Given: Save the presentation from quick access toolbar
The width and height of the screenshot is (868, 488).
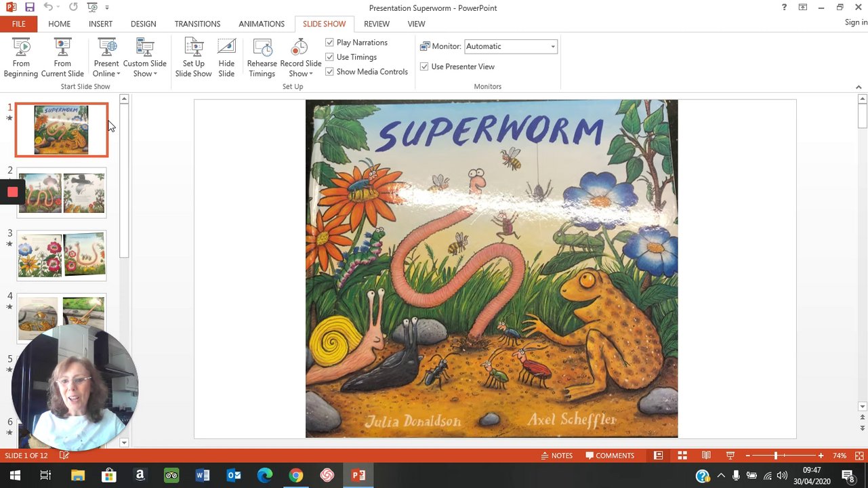Looking at the screenshot, I should coord(30,7).
